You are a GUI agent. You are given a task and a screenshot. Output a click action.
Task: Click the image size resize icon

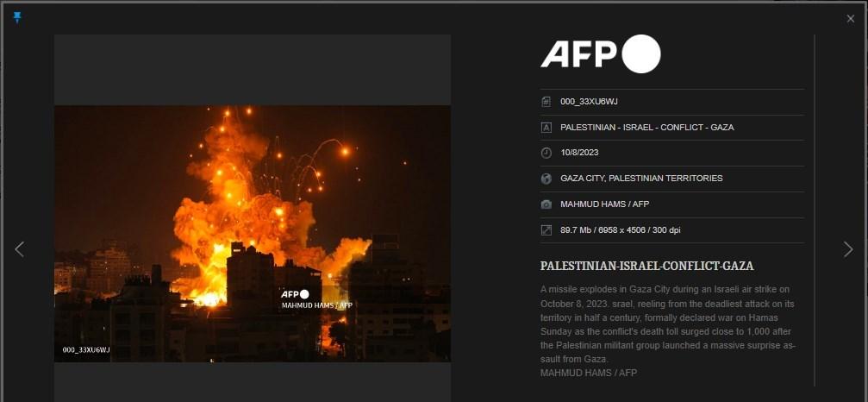(546, 229)
